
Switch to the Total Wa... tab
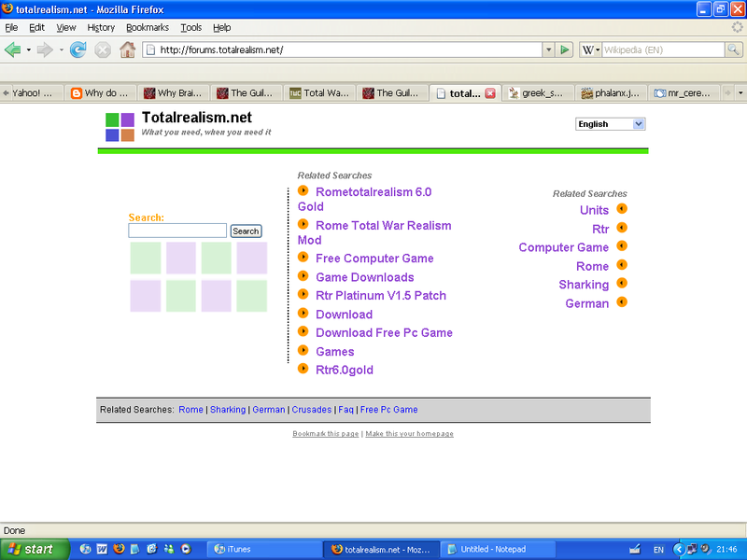coord(319,93)
